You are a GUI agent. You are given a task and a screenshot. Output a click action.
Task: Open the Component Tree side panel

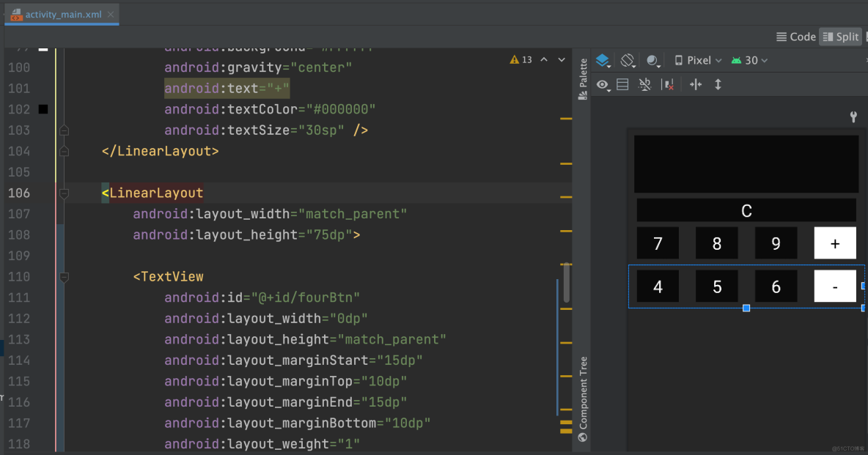[582, 399]
